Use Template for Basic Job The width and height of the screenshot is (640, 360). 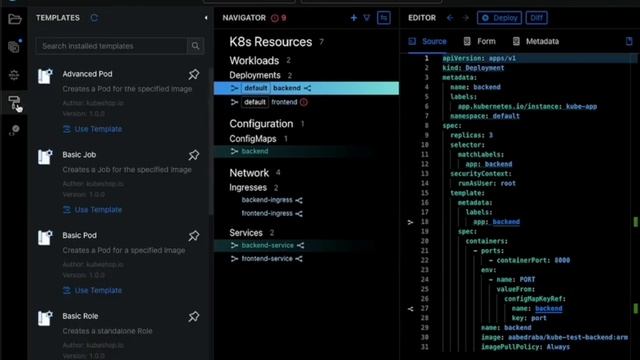pyautogui.click(x=93, y=210)
